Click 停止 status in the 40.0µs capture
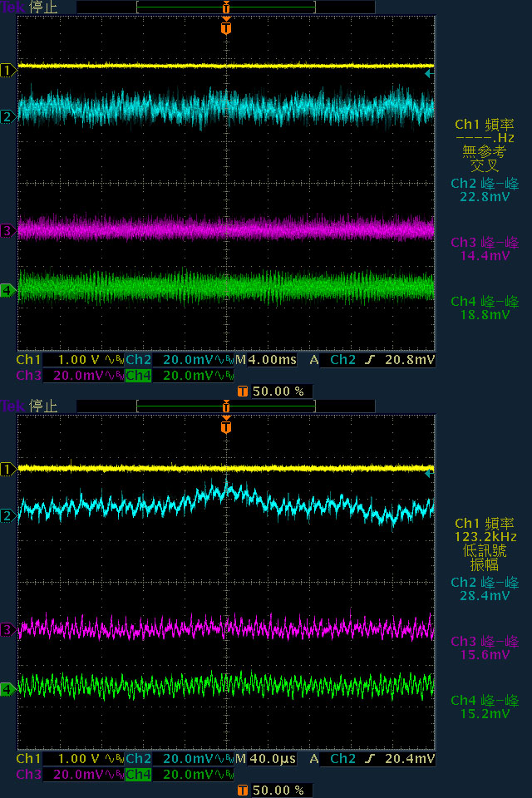Image resolution: width=532 pixels, height=798 pixels. pyautogui.click(x=44, y=406)
